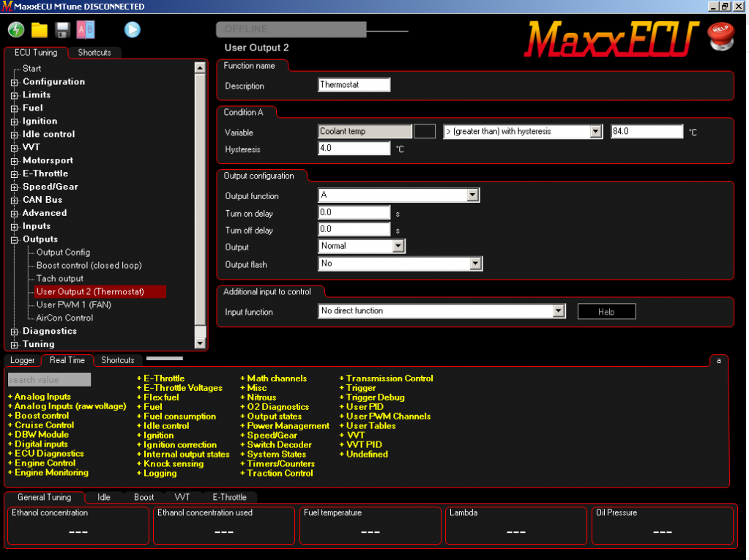Click the Lambda gauge panel
This screenshot has width=749, height=560.
pyautogui.click(x=516, y=525)
